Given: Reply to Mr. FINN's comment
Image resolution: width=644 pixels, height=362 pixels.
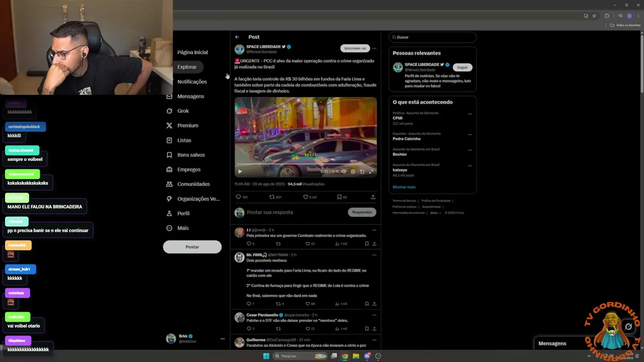Looking at the screenshot, I should pos(249,304).
